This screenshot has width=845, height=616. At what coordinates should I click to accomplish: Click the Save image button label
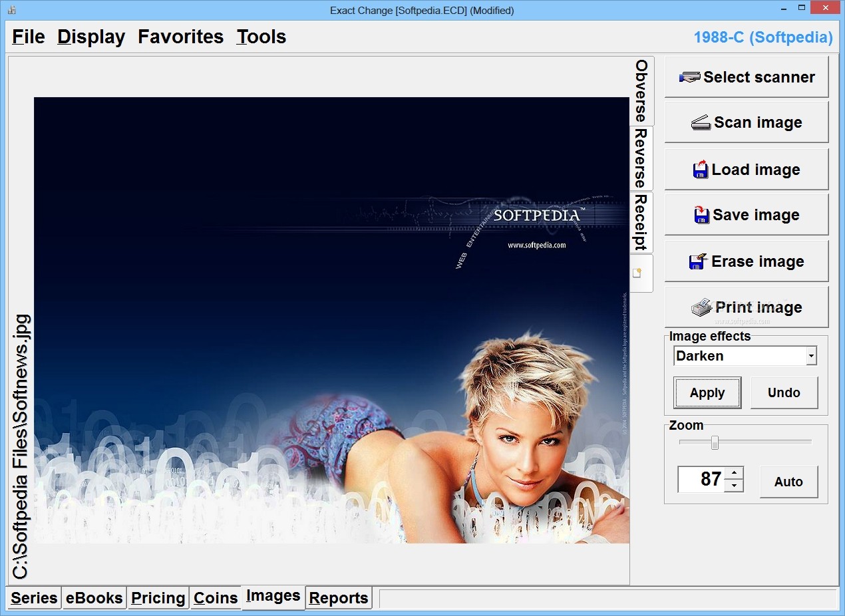[756, 215]
